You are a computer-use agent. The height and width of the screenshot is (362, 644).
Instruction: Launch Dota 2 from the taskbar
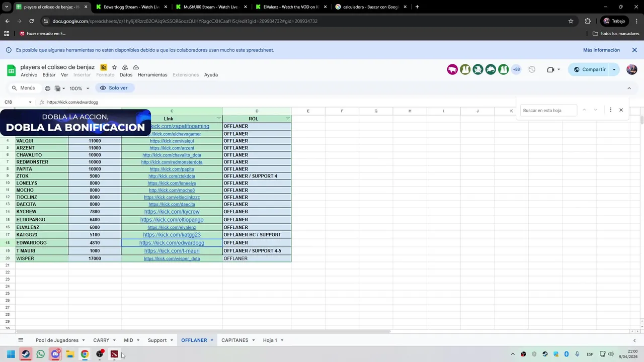[x=114, y=354]
